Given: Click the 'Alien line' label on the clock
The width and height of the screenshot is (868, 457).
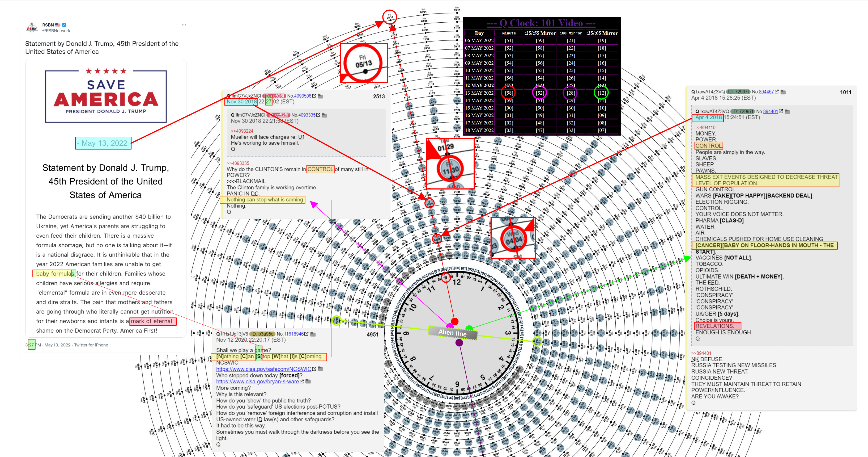Looking at the screenshot, I should click(453, 333).
